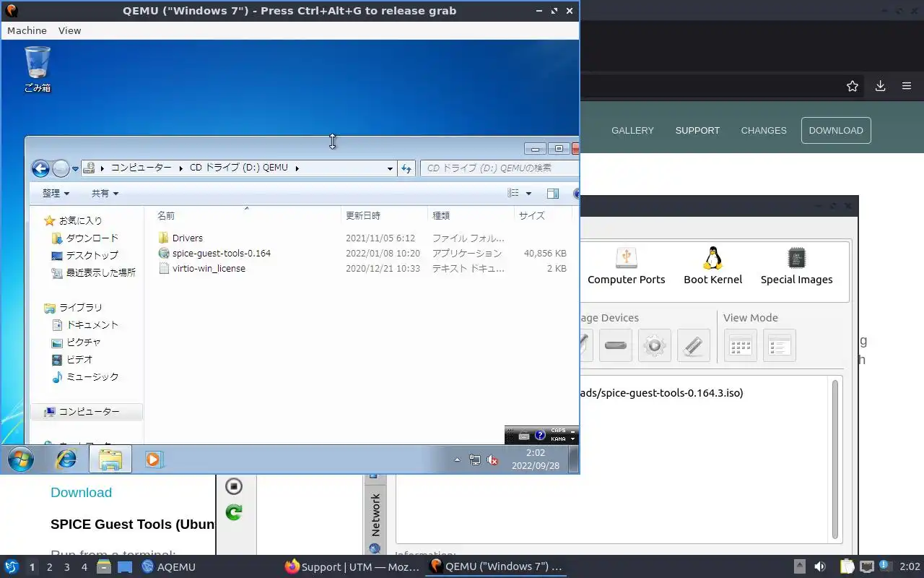Click the IME keyboard icon in language bar
The image size is (924, 578).
click(x=525, y=436)
